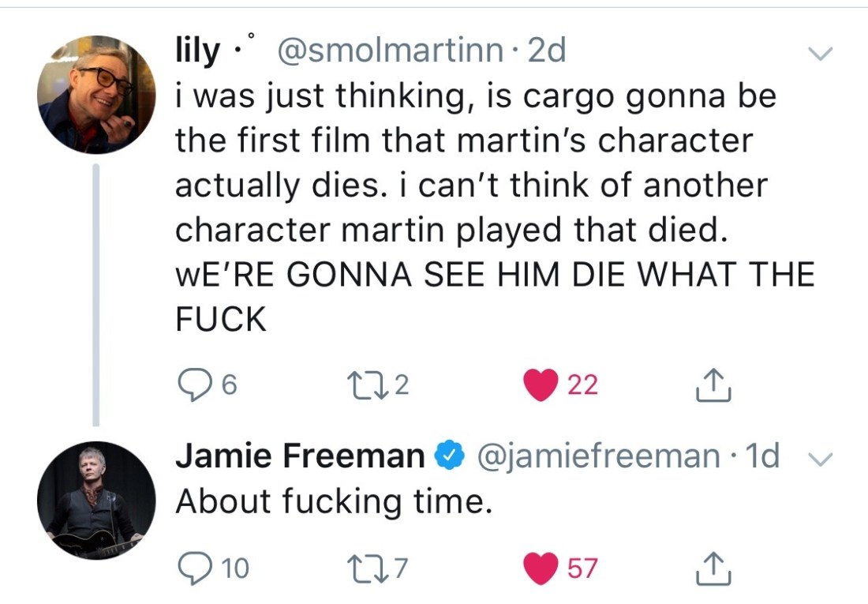Unlike lily's tweet with red heart

541,385
